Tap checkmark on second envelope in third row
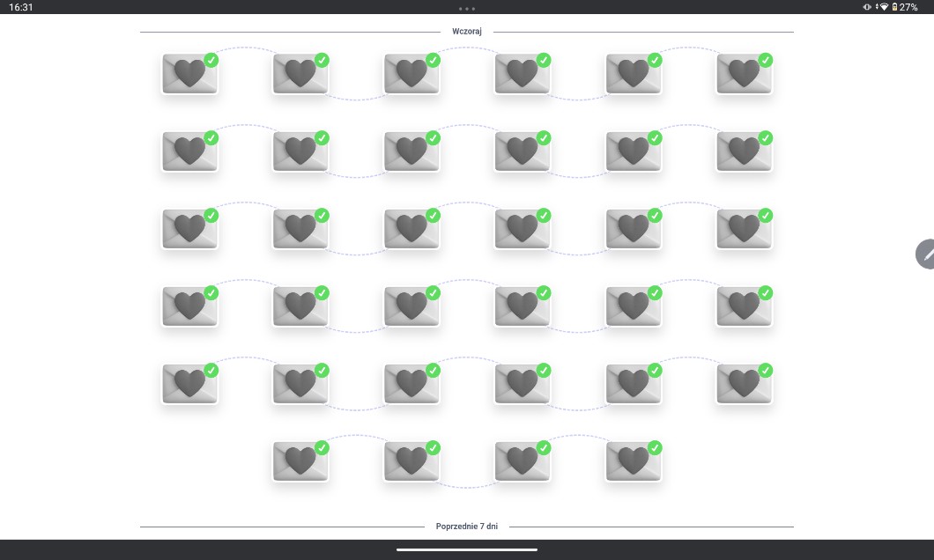This screenshot has width=934, height=560. point(322,215)
